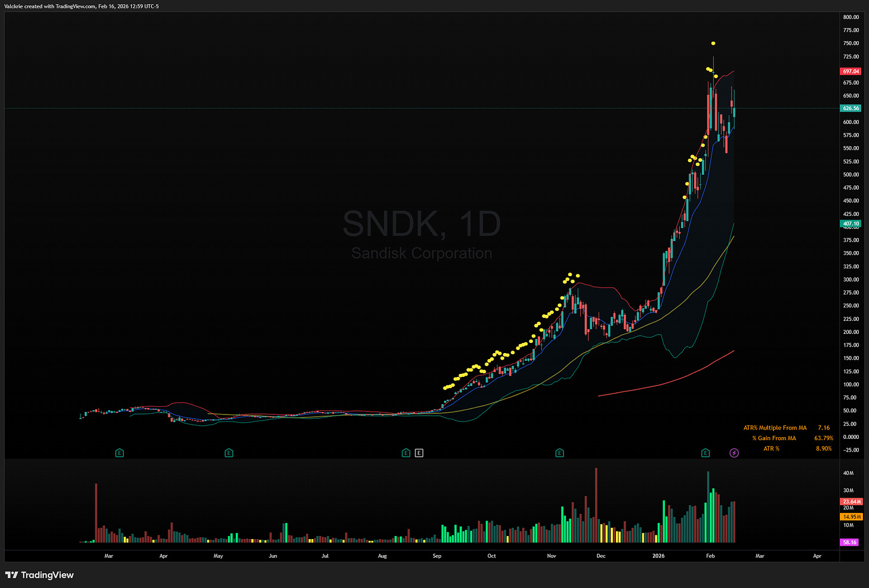Click the 10M volume axis label
The height and width of the screenshot is (588, 869).
click(848, 525)
